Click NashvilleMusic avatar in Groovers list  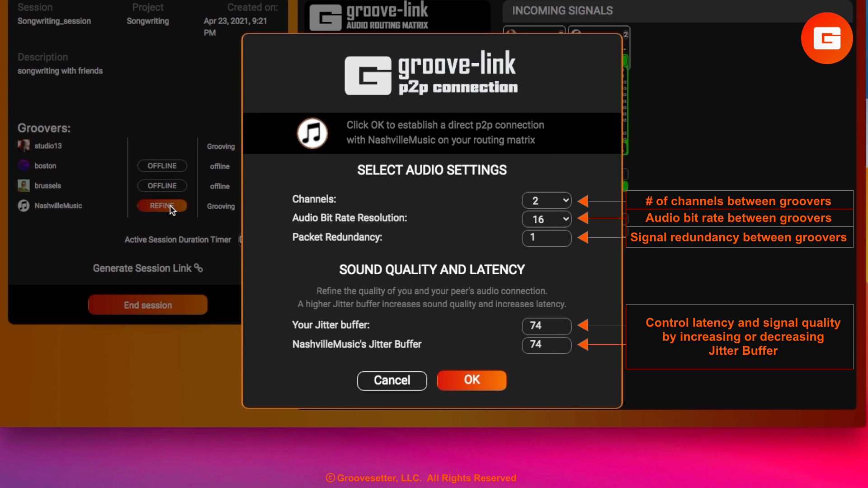24,206
